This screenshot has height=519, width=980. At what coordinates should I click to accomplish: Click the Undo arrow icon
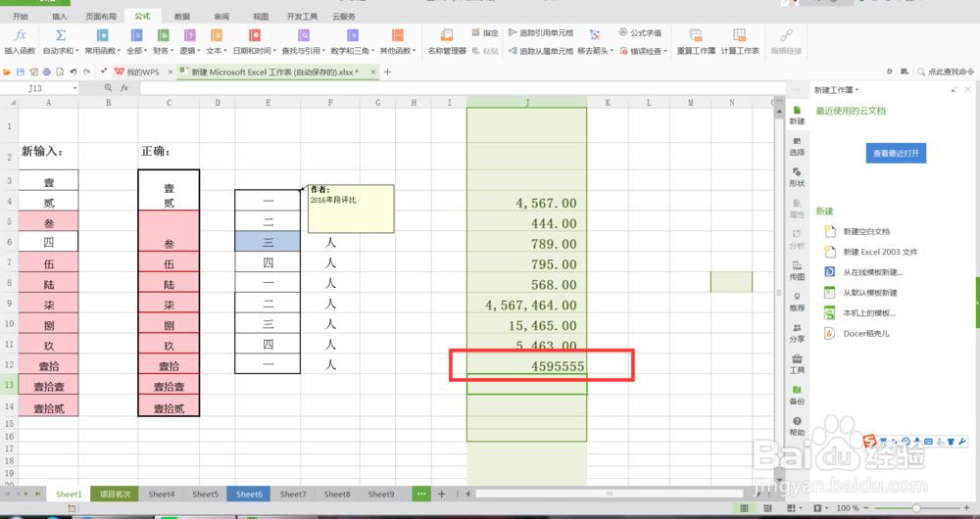[73, 72]
